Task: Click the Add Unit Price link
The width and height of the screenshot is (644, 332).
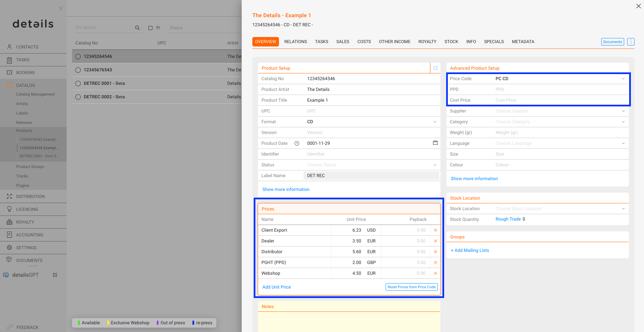Action: (277, 287)
